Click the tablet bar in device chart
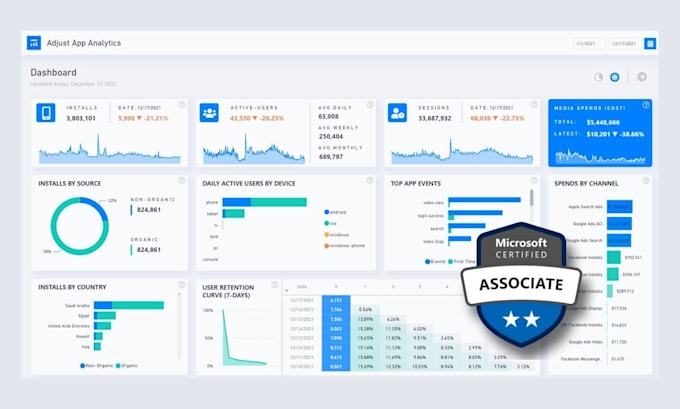The height and width of the screenshot is (409, 680). click(x=233, y=213)
